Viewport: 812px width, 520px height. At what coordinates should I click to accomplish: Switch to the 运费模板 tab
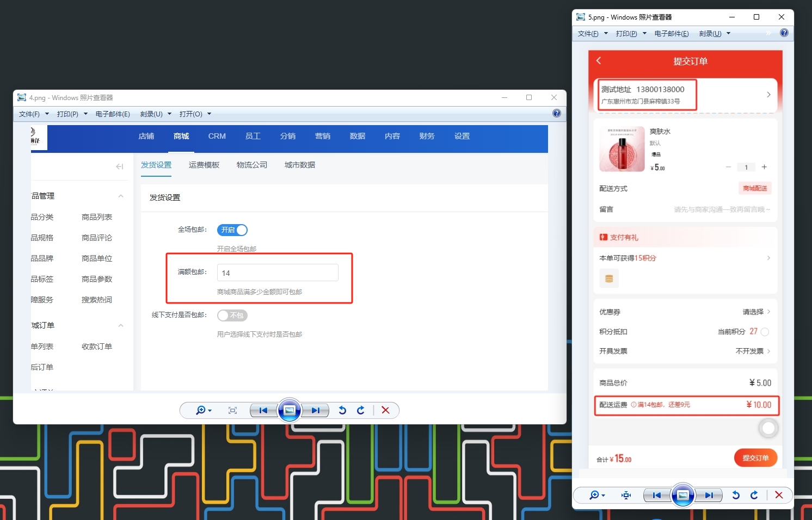click(204, 165)
